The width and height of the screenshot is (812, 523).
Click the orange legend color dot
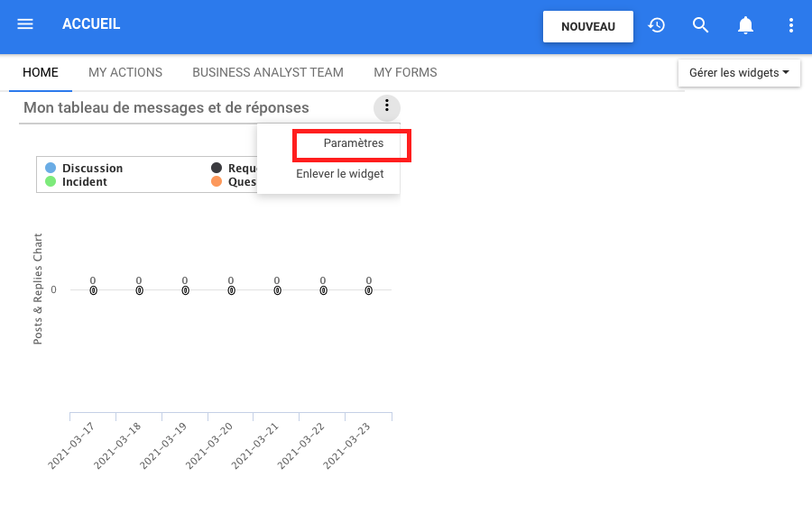click(x=217, y=182)
